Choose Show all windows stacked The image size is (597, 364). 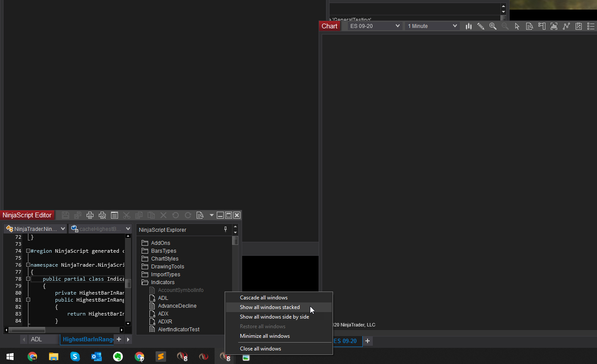(279, 307)
